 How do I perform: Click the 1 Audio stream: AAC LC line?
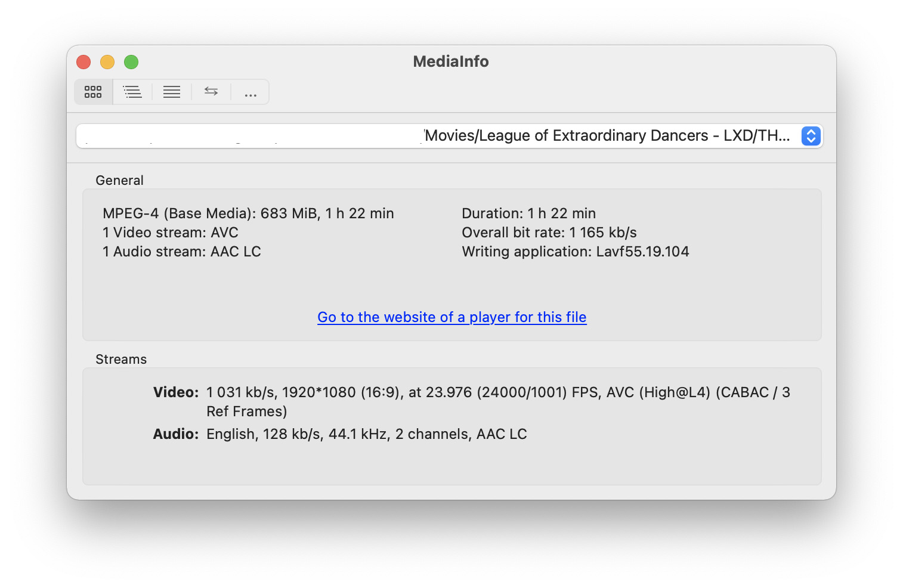coord(181,252)
